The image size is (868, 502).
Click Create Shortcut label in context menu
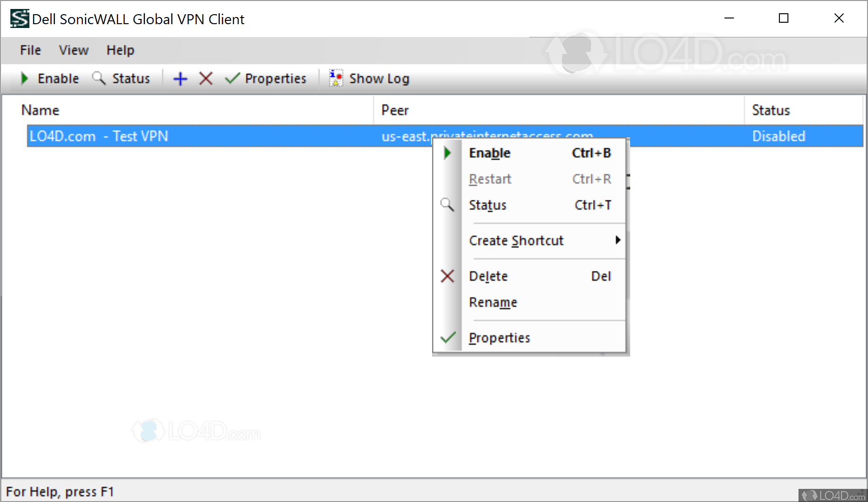click(x=516, y=241)
